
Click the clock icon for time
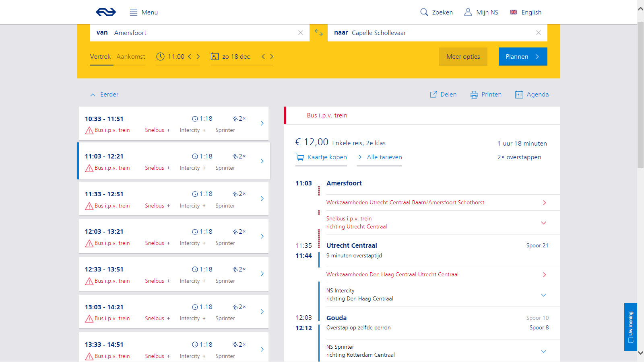160,57
